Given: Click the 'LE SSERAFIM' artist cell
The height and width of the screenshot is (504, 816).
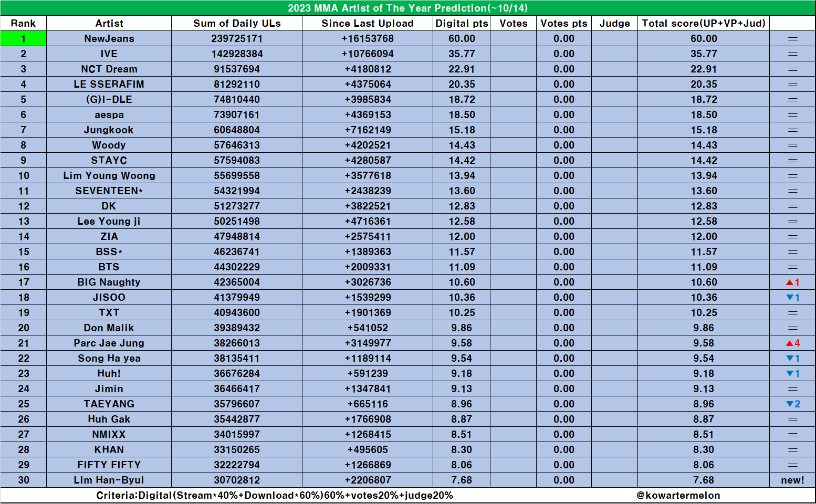Looking at the screenshot, I should coord(109,85).
